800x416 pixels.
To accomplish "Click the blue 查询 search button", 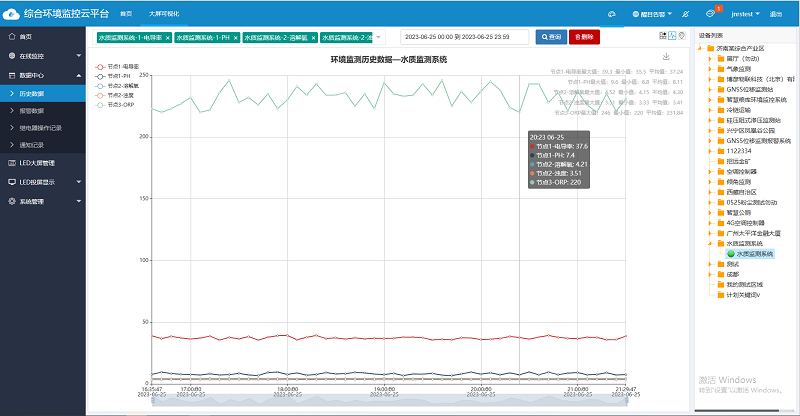I will pos(551,37).
